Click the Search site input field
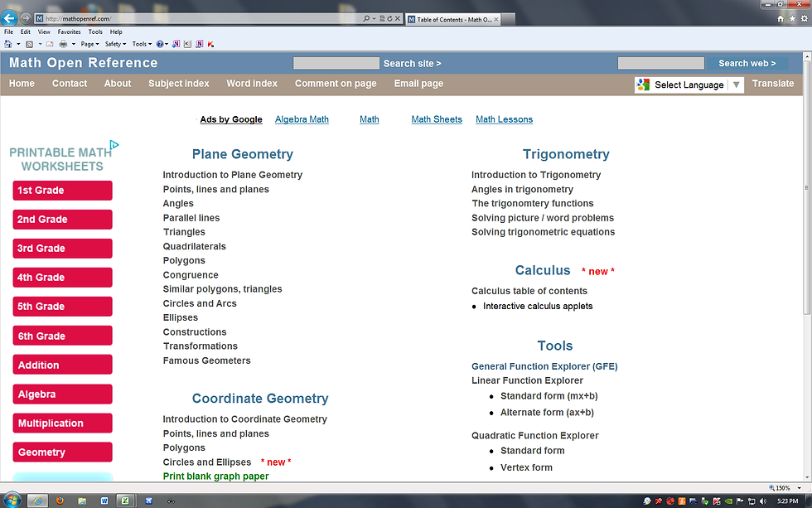 [x=336, y=63]
